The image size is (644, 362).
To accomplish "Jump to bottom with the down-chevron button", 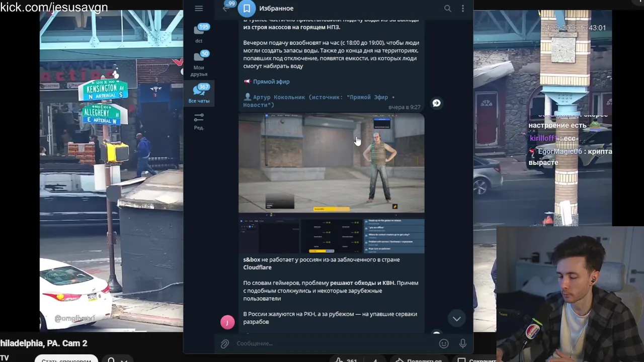I will (x=456, y=319).
